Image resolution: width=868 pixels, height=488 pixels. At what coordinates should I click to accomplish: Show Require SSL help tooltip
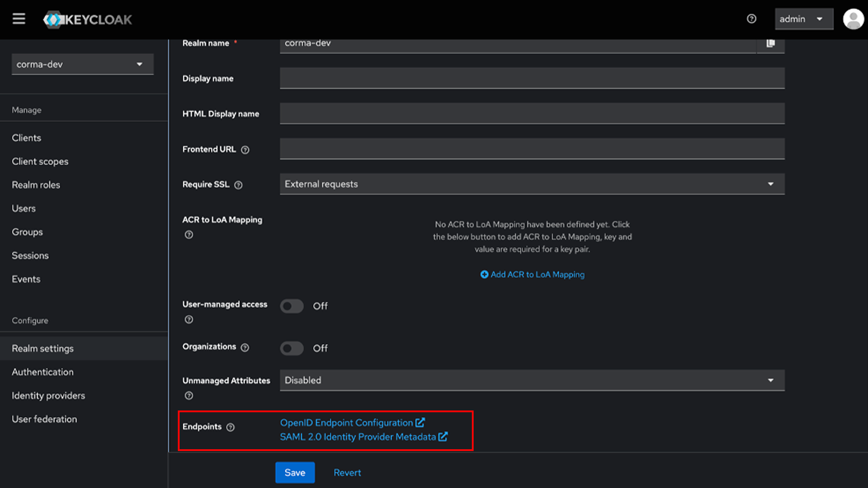238,185
